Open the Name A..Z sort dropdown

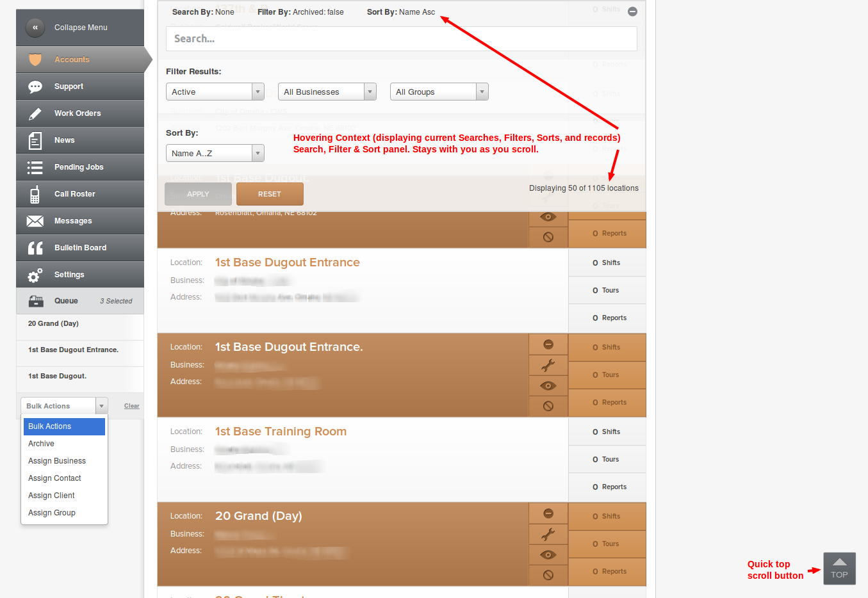[x=215, y=153]
